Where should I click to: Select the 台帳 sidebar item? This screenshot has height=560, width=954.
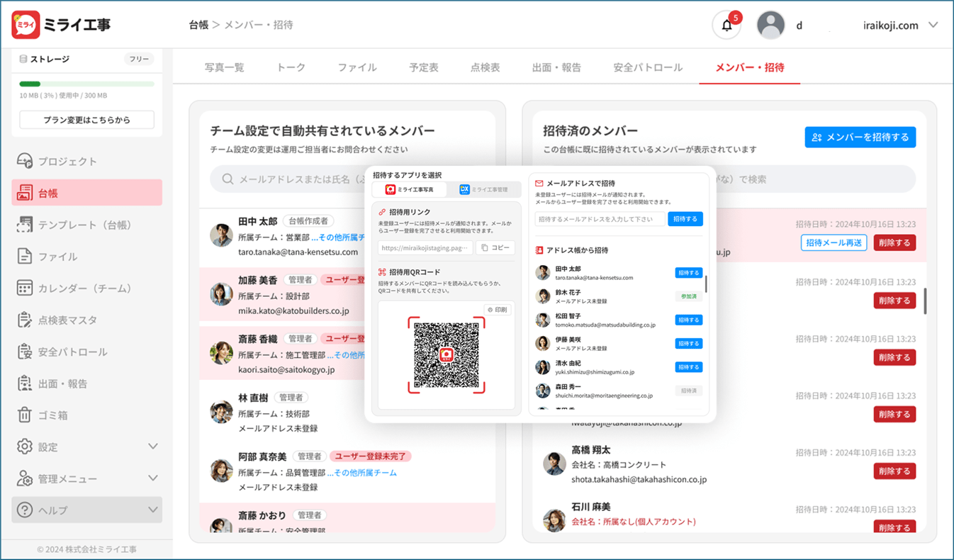tap(86, 193)
